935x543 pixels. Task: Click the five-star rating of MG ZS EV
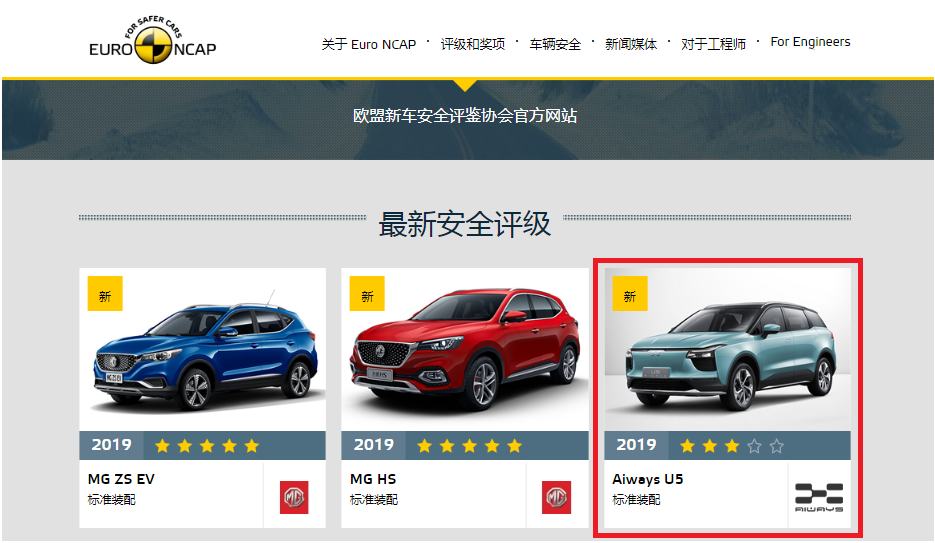point(207,446)
